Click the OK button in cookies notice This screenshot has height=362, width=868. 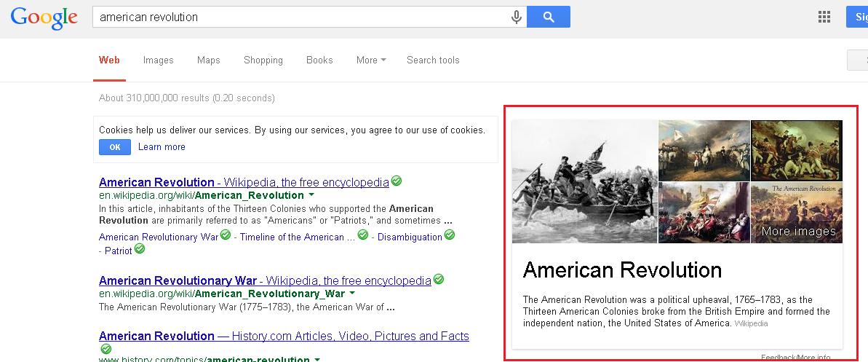(114, 147)
